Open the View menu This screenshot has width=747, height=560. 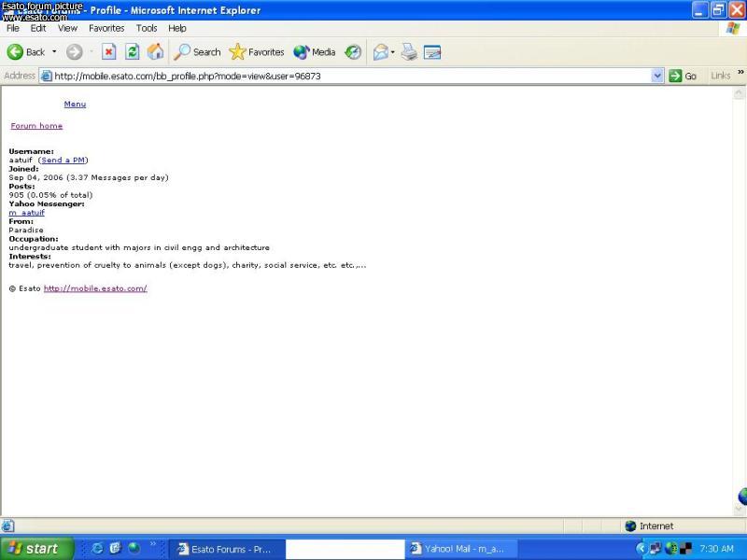pos(67,28)
